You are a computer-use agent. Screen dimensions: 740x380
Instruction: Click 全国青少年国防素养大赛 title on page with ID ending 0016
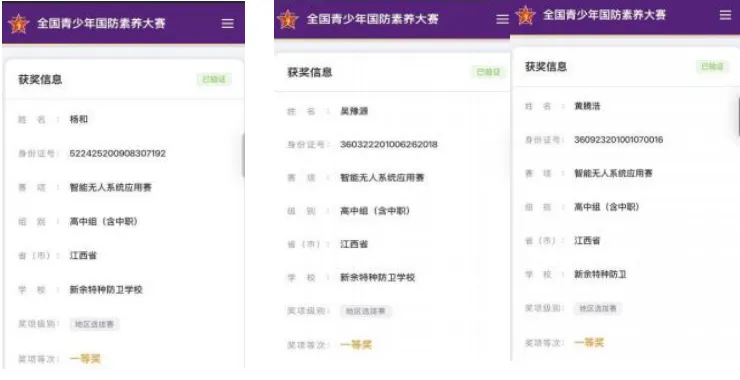coord(605,15)
